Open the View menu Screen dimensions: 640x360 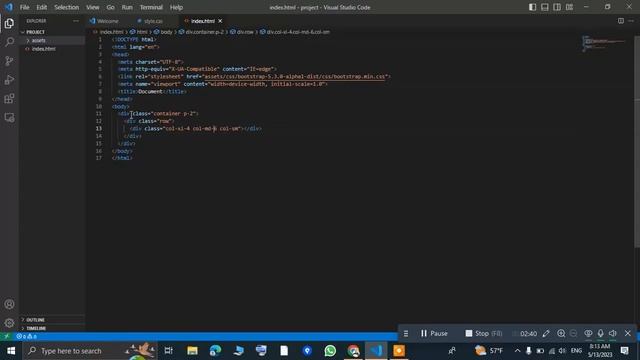pos(93,7)
